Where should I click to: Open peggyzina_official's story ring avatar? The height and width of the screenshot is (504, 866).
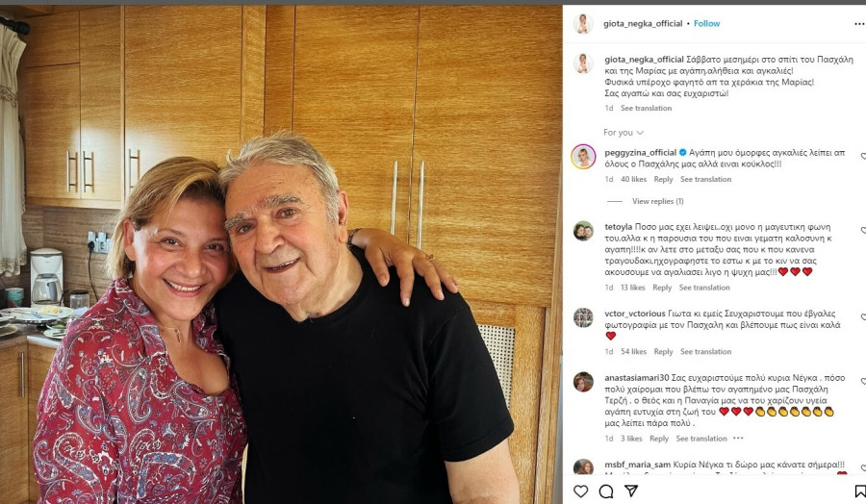click(x=583, y=157)
